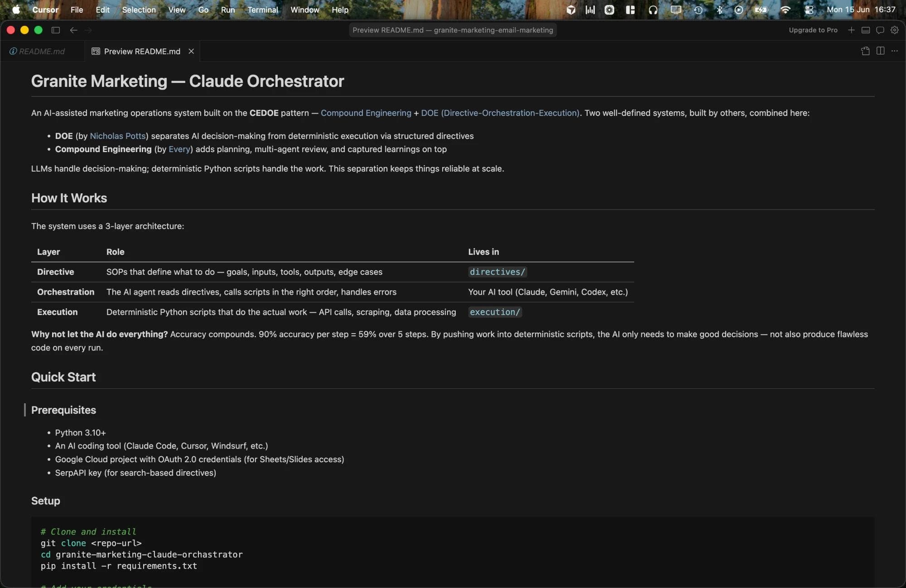Show the README source file icon
906x588 pixels.
pyautogui.click(x=865, y=51)
